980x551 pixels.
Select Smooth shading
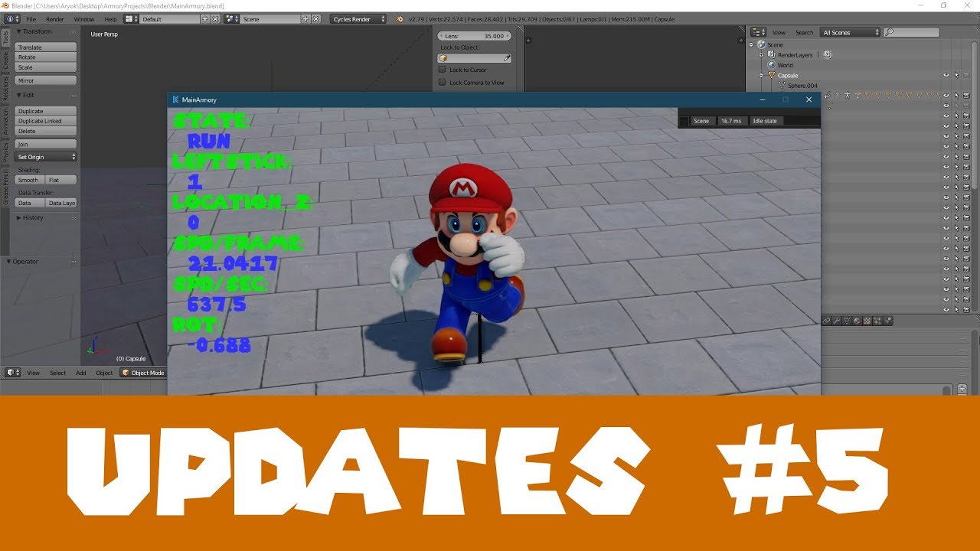click(28, 180)
